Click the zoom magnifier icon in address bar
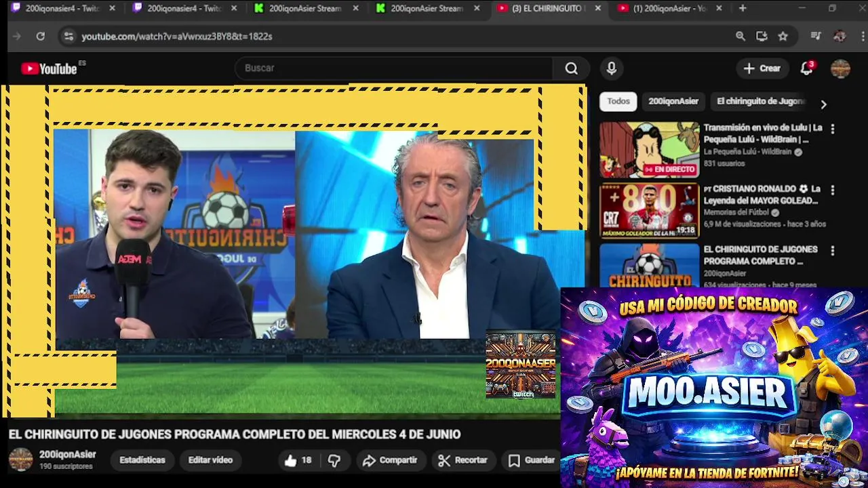This screenshot has height=488, width=868. [x=741, y=36]
